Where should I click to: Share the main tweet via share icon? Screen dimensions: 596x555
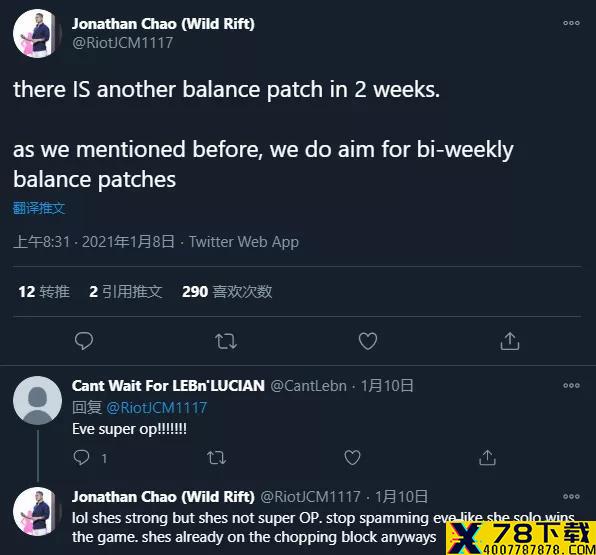pyautogui.click(x=510, y=341)
